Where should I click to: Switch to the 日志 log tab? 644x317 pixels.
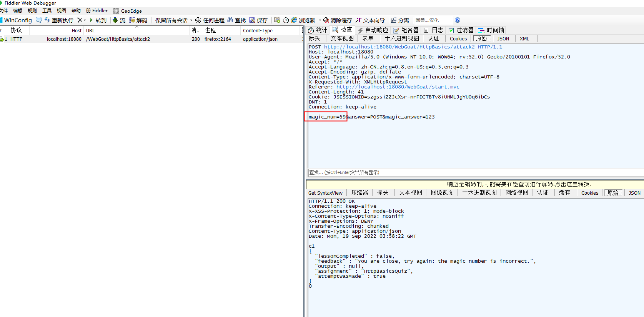[433, 30]
